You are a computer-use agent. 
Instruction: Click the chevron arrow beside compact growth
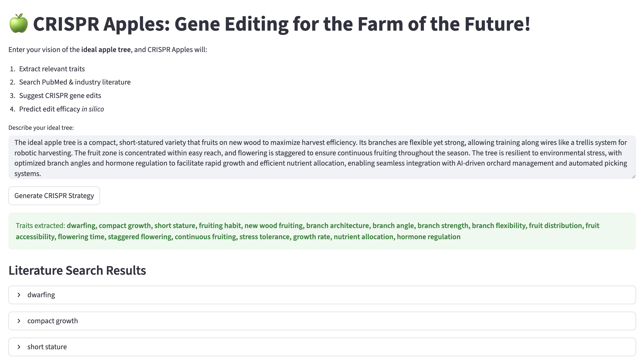pos(19,321)
